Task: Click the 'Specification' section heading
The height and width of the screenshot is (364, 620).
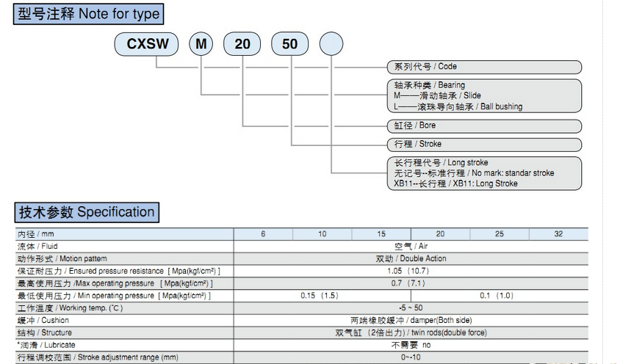Action: point(87,213)
